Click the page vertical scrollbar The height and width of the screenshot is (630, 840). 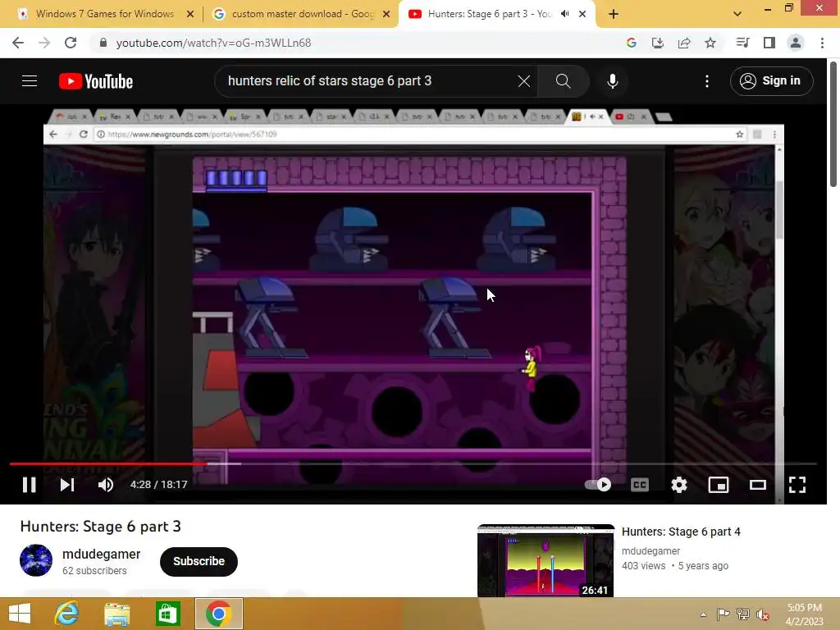pos(833,123)
